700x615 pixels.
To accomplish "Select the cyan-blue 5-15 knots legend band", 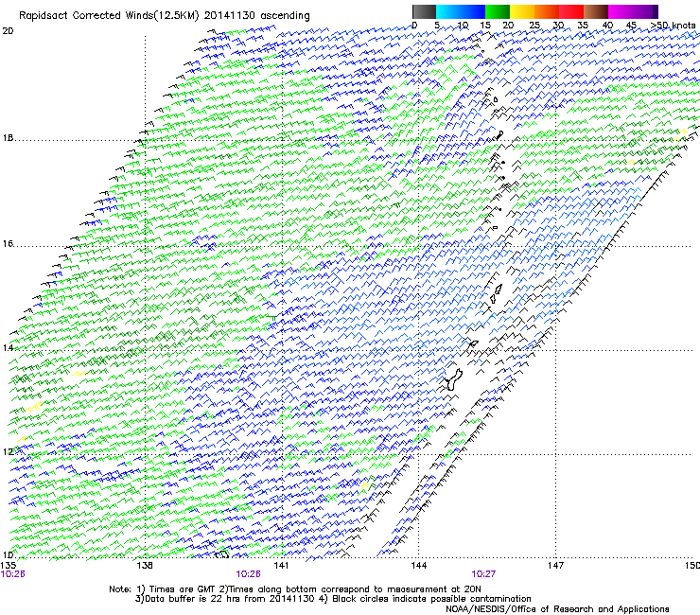I will click(461, 11).
